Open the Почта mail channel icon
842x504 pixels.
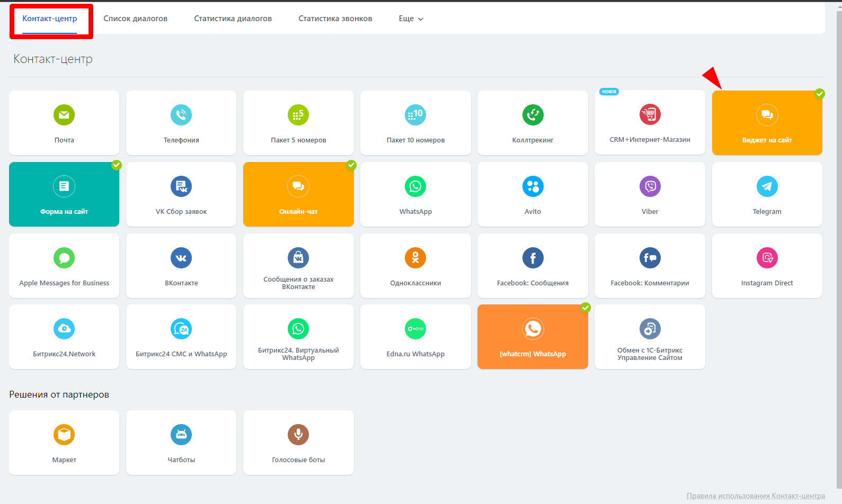click(x=64, y=115)
